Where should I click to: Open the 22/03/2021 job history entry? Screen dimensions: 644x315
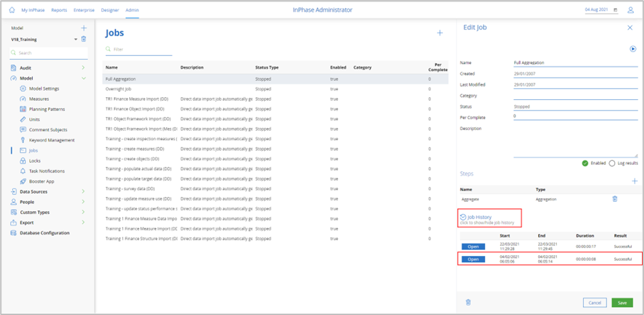click(473, 247)
